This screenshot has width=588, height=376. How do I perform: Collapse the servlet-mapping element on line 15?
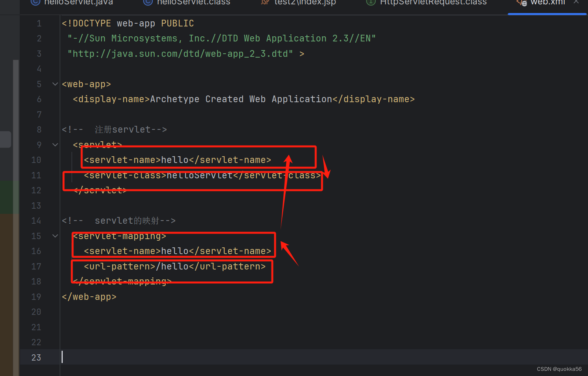click(55, 236)
